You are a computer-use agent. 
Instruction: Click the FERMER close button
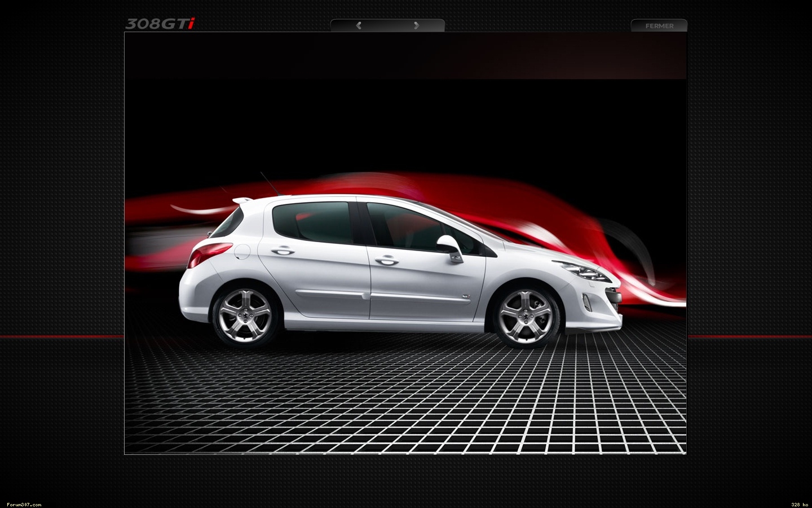click(x=659, y=26)
